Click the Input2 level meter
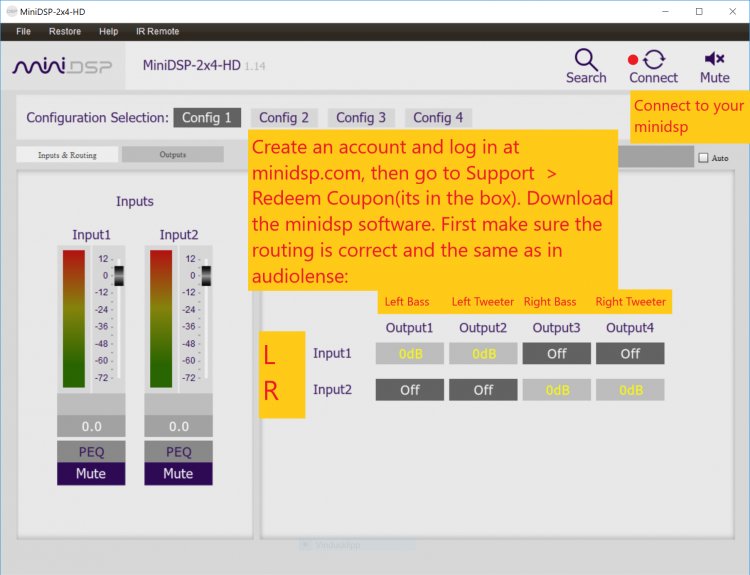 tap(161, 319)
